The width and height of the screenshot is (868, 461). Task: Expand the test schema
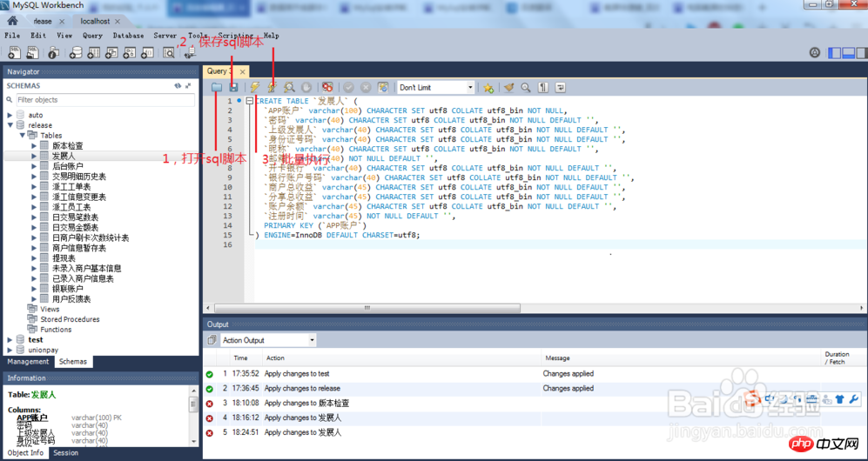(x=10, y=340)
